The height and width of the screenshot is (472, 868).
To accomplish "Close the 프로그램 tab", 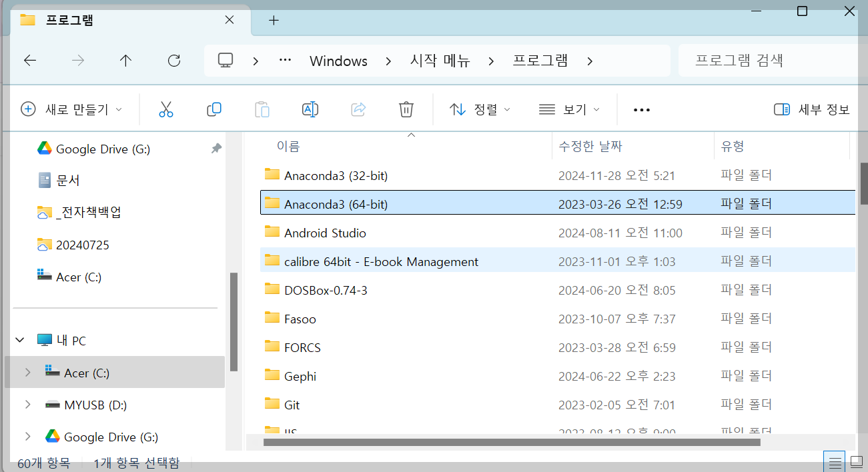I will coord(230,20).
